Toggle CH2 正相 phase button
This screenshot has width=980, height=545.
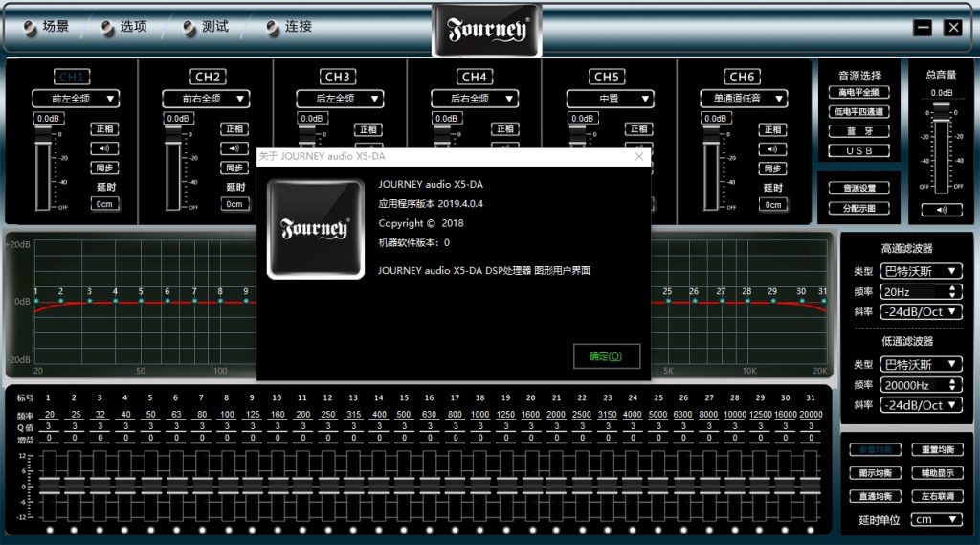coord(234,129)
